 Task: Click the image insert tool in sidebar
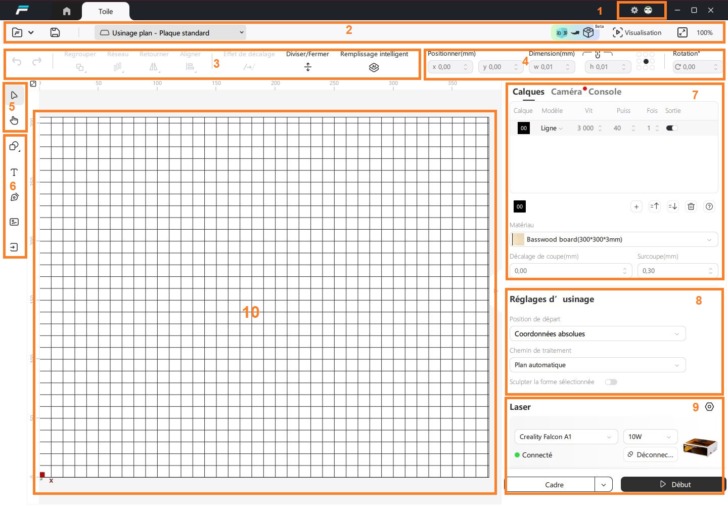pyautogui.click(x=14, y=222)
